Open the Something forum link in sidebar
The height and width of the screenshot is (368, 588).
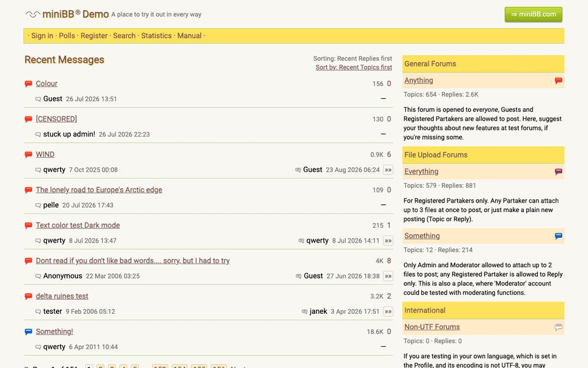422,236
